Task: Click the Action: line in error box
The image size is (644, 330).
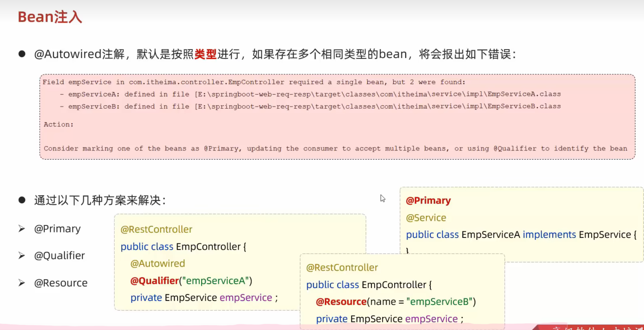Action: tap(58, 125)
